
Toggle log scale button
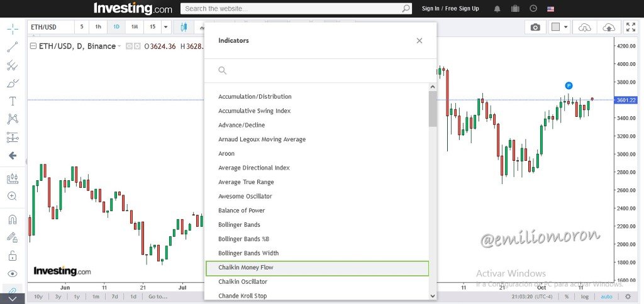point(584,296)
